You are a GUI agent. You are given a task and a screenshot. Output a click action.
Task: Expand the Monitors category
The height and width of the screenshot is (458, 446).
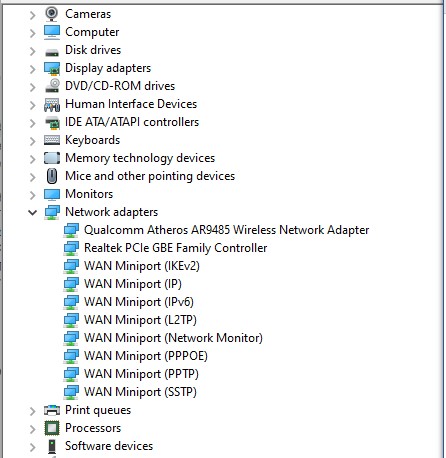pyautogui.click(x=32, y=195)
